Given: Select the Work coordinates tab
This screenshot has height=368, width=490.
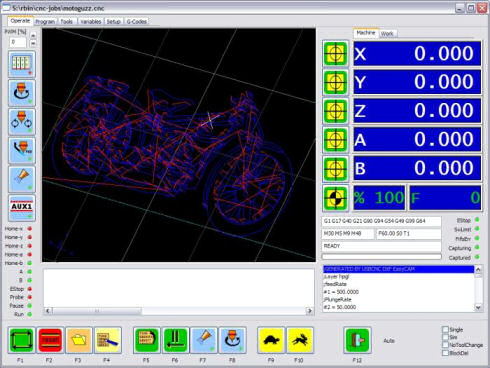Looking at the screenshot, I should (x=387, y=34).
